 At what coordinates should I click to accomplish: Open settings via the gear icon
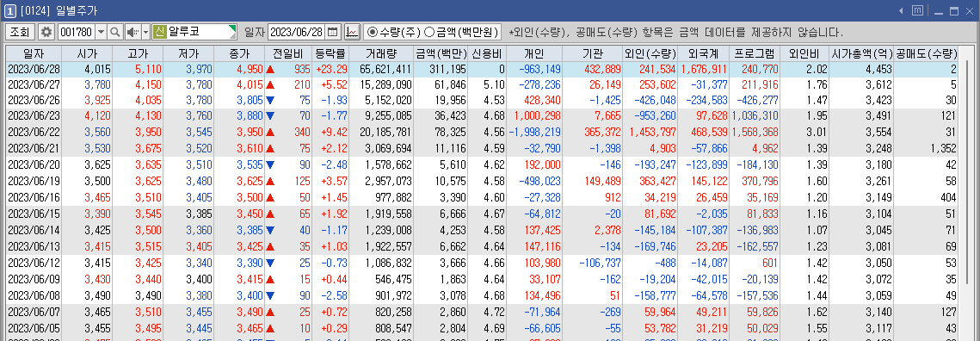click(46, 32)
